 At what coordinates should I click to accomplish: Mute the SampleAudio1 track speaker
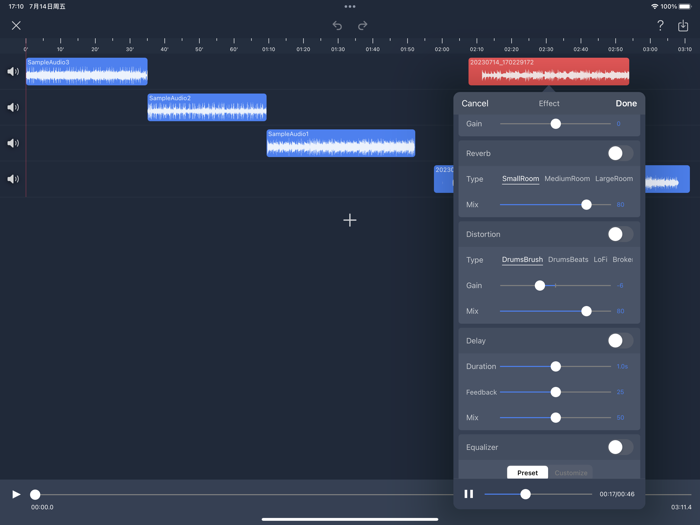pyautogui.click(x=13, y=143)
